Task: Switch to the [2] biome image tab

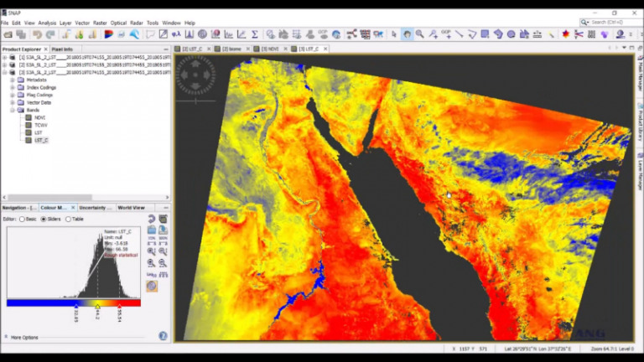Action: (x=231, y=49)
